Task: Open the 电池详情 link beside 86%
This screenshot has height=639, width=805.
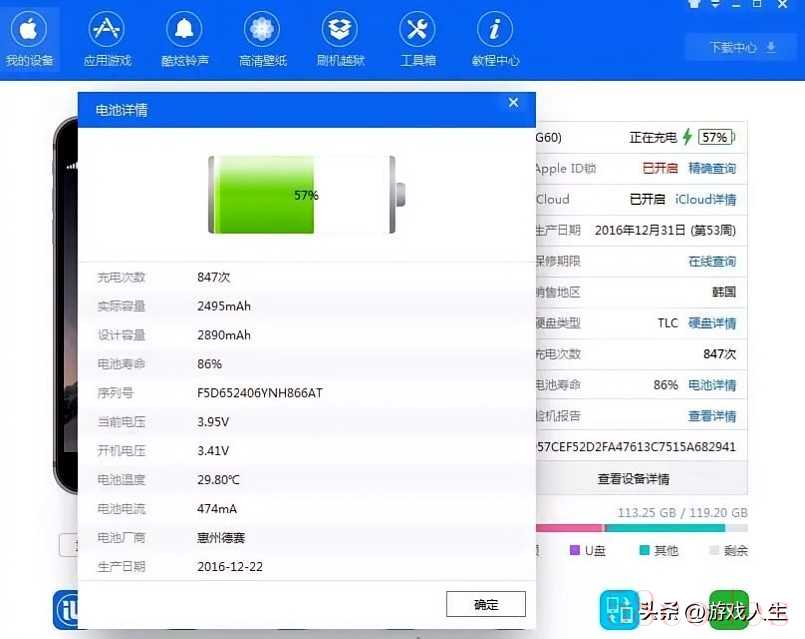Action: click(x=712, y=385)
